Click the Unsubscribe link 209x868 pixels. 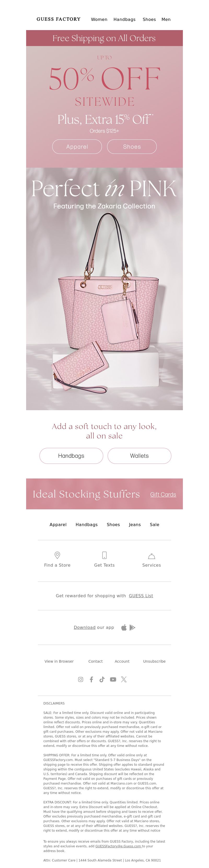(154, 661)
